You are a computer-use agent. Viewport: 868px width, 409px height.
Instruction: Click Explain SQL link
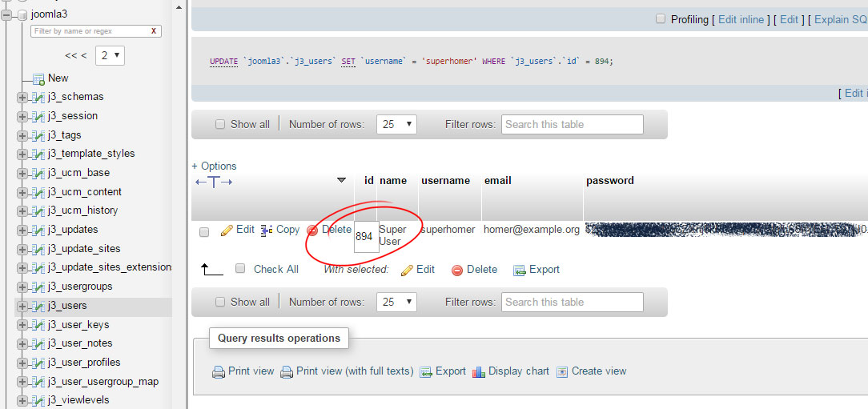[840, 19]
